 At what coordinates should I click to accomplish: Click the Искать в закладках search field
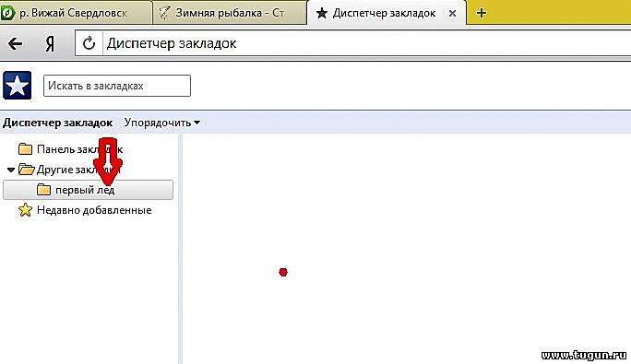click(x=117, y=86)
